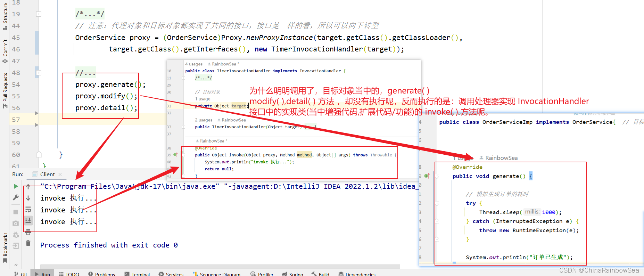Open the Spring tool window

pyautogui.click(x=292, y=274)
